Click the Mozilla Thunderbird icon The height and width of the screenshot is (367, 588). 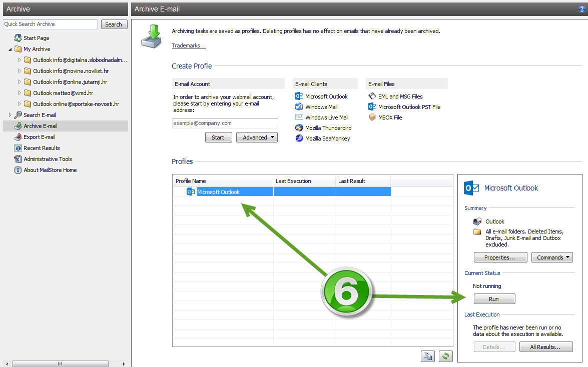click(x=299, y=127)
